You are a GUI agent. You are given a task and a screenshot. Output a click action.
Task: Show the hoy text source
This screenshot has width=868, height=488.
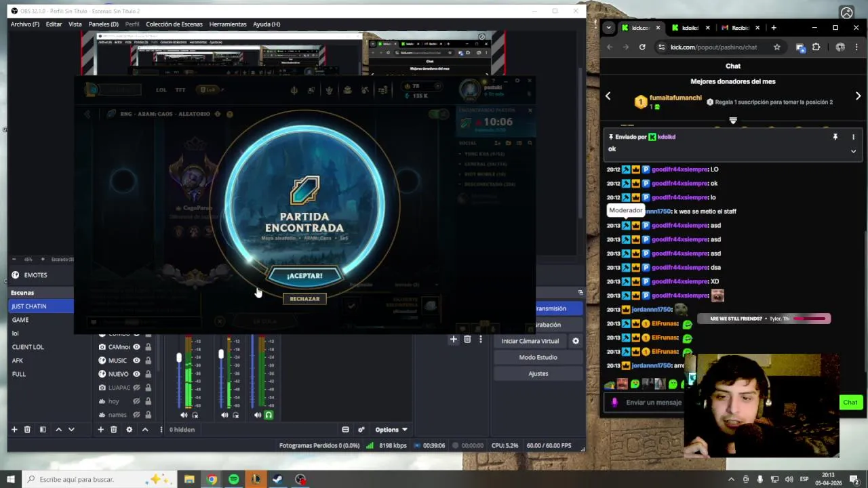coord(136,401)
